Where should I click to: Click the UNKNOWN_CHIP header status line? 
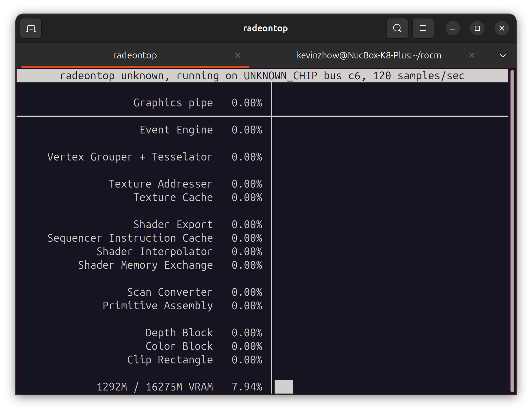(262, 76)
